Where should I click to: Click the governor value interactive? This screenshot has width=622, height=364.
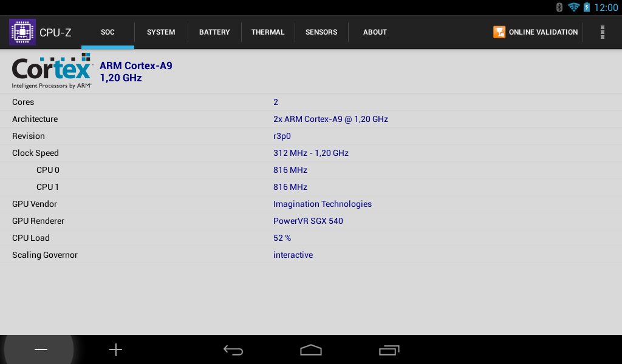[x=293, y=255]
